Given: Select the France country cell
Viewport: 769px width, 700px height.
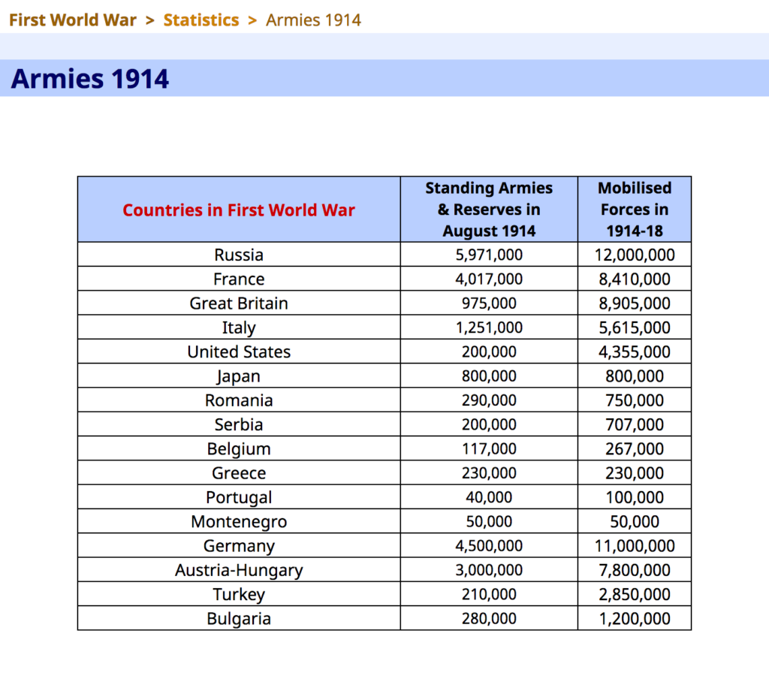Looking at the screenshot, I should [x=239, y=279].
